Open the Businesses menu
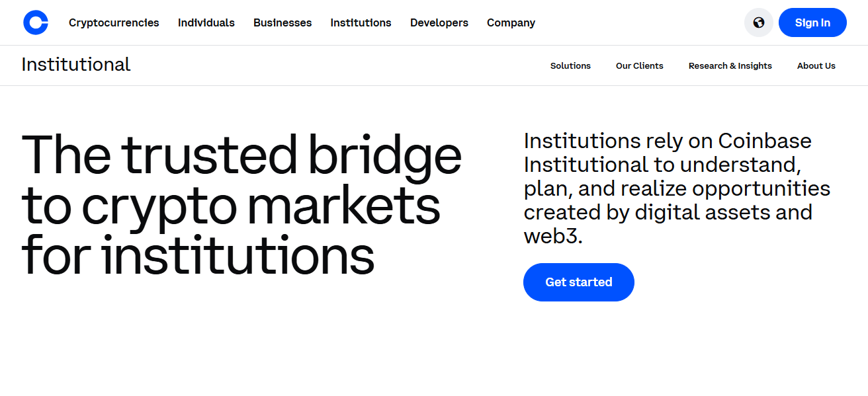868x396 pixels. pyautogui.click(x=282, y=22)
